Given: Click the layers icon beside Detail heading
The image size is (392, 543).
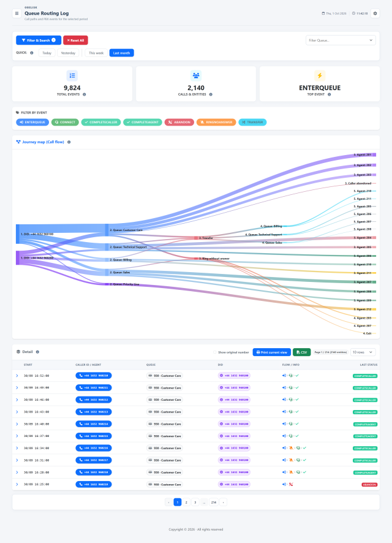Looking at the screenshot, I should (x=18, y=352).
